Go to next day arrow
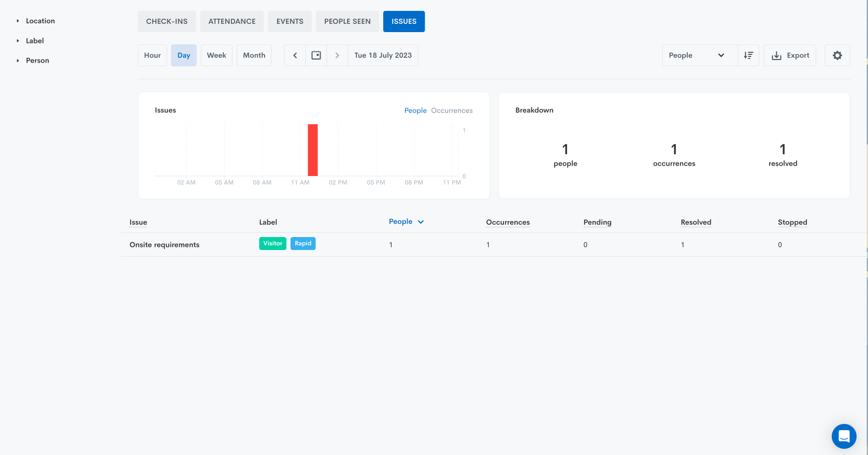This screenshot has height=455, width=868. [337, 55]
